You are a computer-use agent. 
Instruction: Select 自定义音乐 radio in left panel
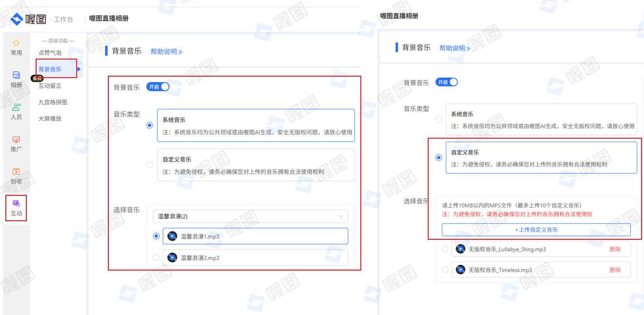150,165
